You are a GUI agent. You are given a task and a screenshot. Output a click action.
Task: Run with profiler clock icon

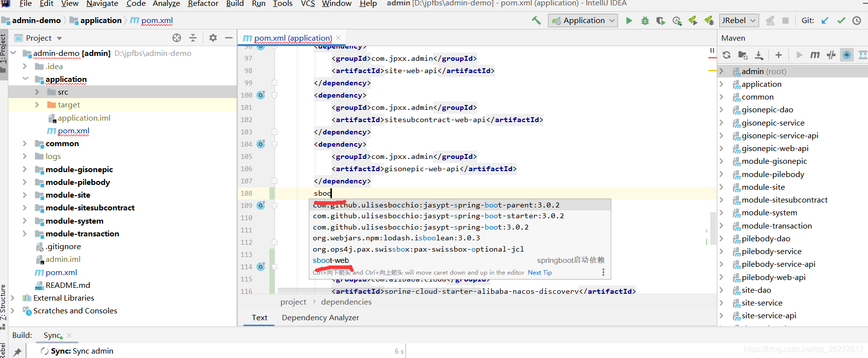(x=677, y=21)
